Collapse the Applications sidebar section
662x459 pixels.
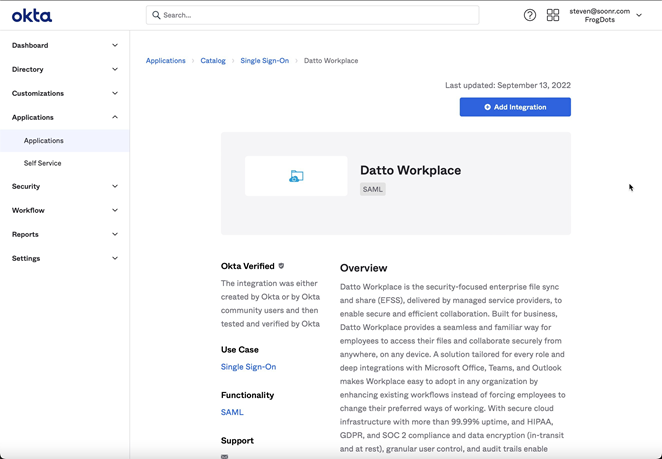pyautogui.click(x=64, y=117)
